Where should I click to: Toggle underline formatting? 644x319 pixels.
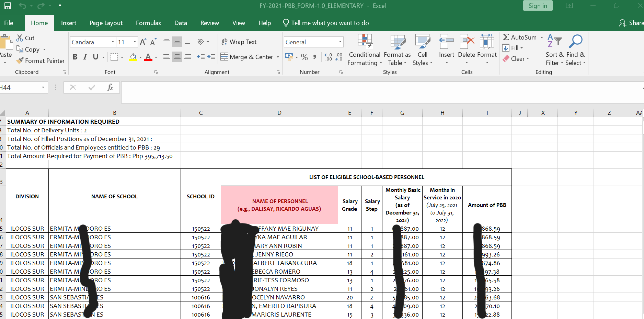pos(95,57)
